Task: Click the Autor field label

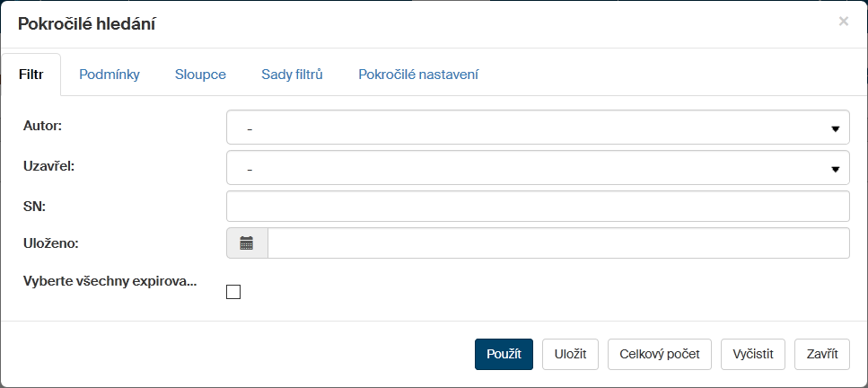Action: [42, 127]
